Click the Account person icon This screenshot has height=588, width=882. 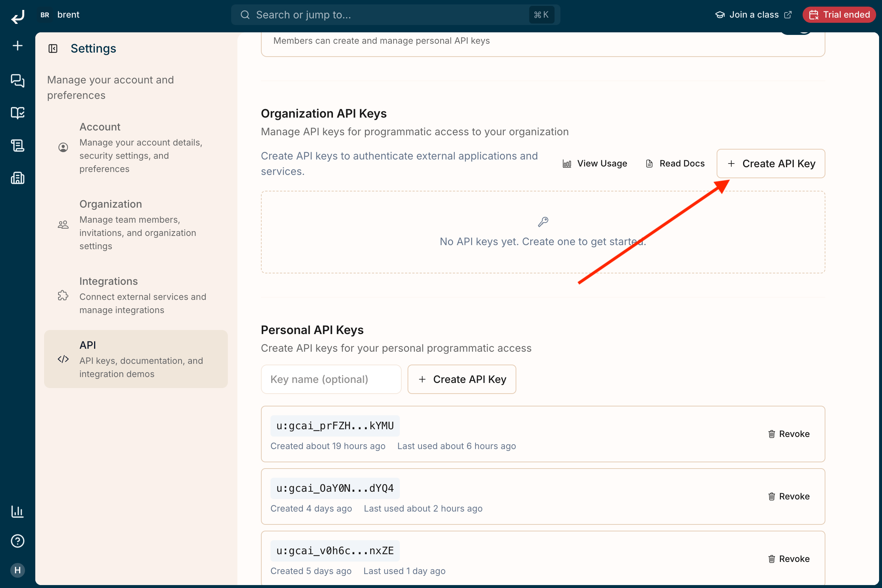[63, 147]
